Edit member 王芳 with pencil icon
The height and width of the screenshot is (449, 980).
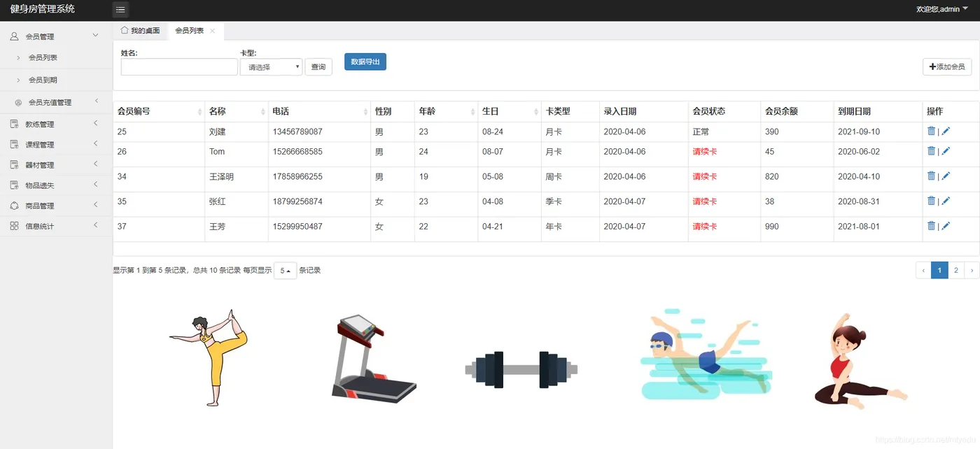tap(946, 225)
